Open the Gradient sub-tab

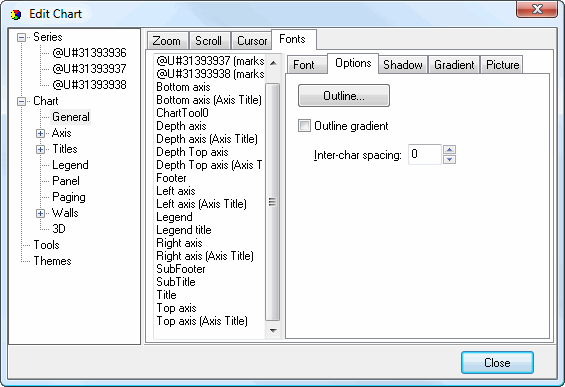pos(454,65)
